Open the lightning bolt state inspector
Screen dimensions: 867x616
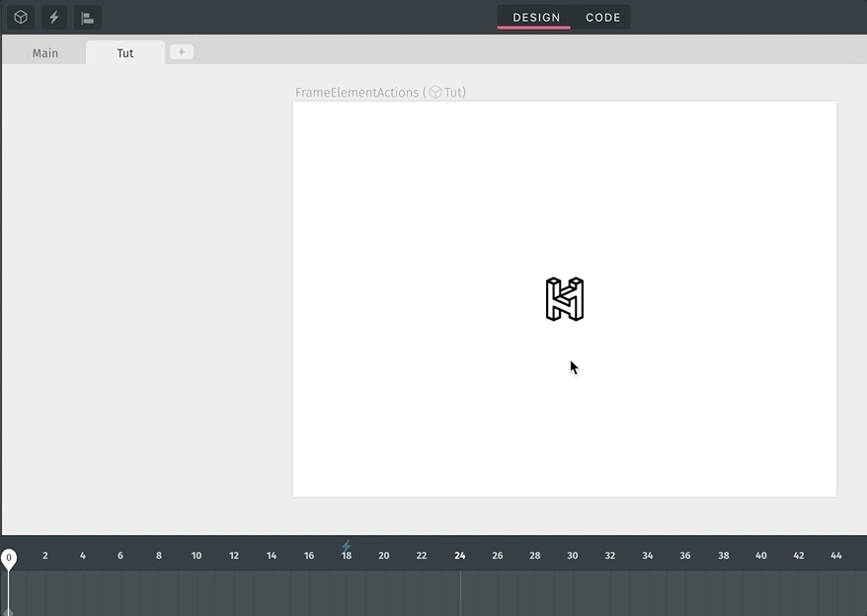click(x=54, y=18)
